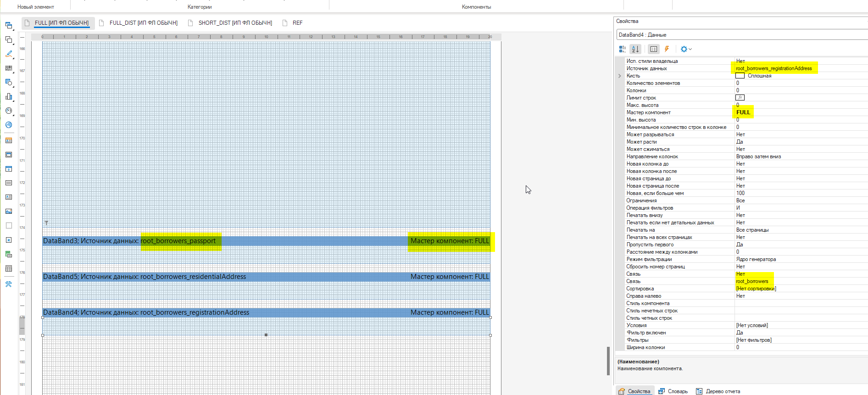Click the Источник данных value root_borrowers_registrationAddress
868x395 pixels.
point(773,68)
